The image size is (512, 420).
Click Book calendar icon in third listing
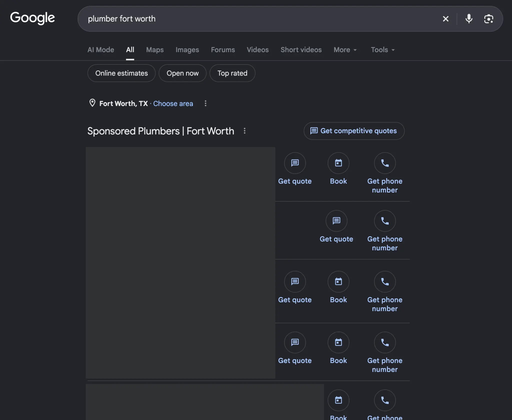point(338,281)
